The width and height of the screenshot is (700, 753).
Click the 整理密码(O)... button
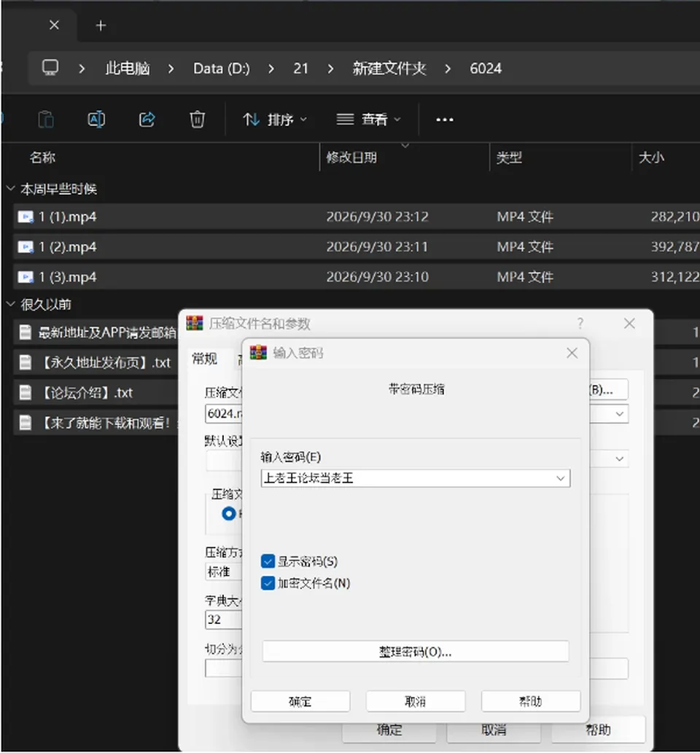[x=416, y=652]
